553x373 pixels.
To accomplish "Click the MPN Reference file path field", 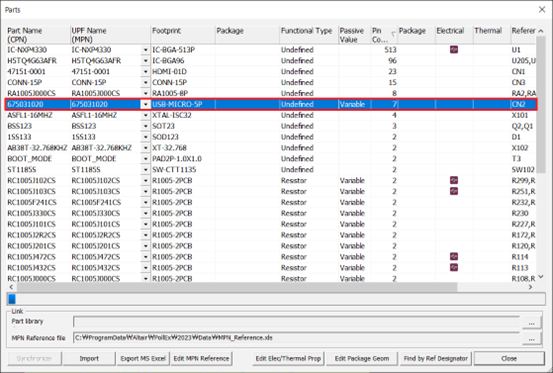I will click(x=296, y=338).
